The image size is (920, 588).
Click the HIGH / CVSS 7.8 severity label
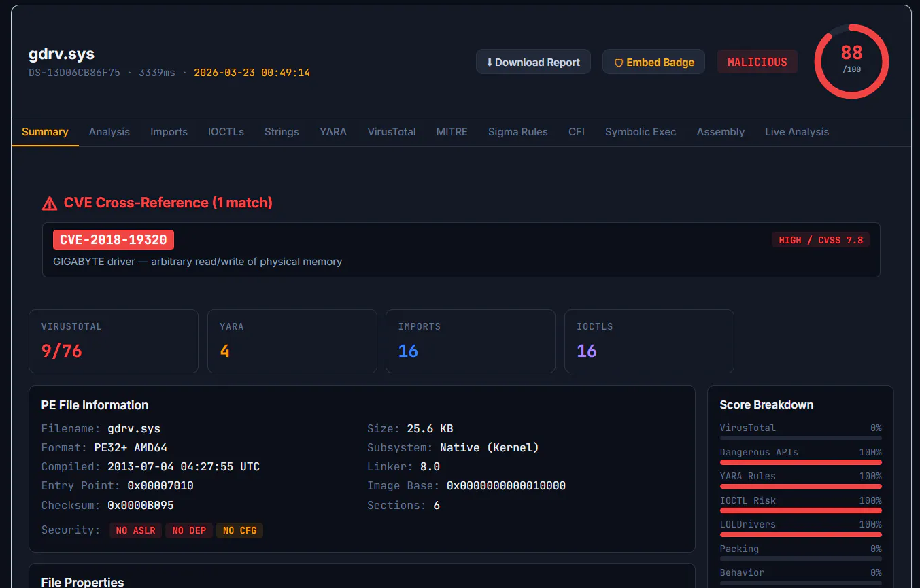pos(821,240)
